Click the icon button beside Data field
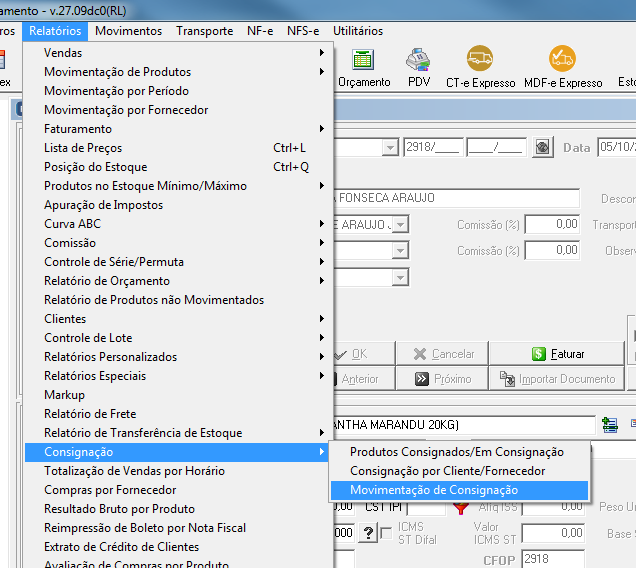The height and width of the screenshot is (568, 636). (543, 147)
